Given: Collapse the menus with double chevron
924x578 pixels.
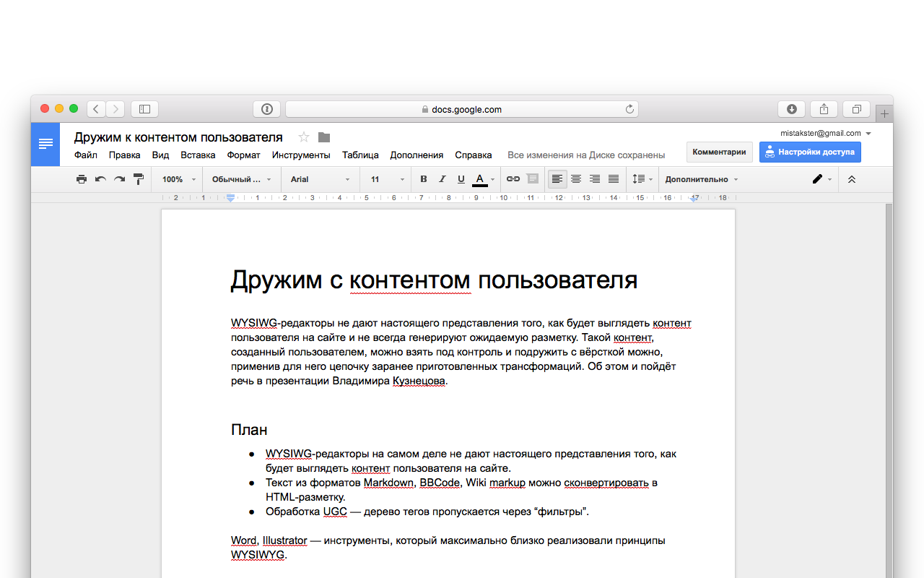Looking at the screenshot, I should (852, 179).
